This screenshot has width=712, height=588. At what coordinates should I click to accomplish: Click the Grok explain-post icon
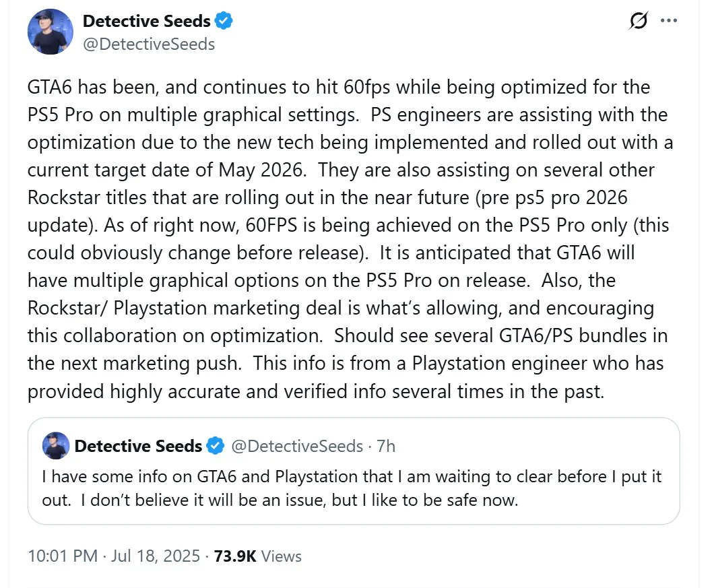click(638, 22)
